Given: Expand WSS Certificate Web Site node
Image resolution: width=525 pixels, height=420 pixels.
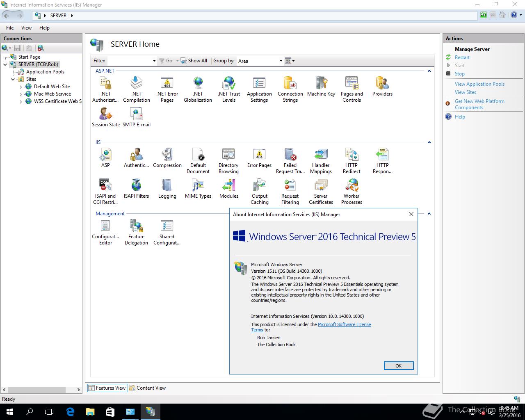Looking at the screenshot, I should tap(21, 102).
